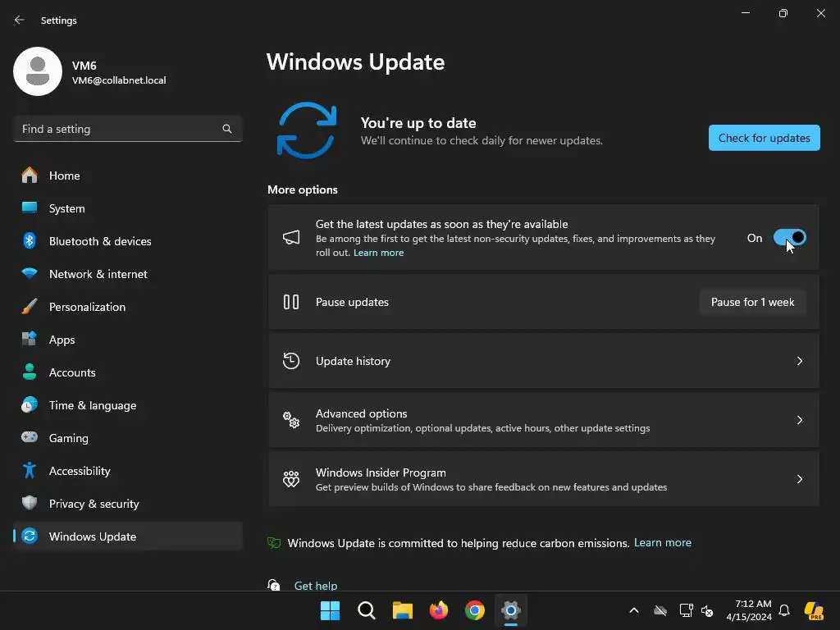Click the Get help icon
This screenshot has height=630, width=840.
point(274,585)
